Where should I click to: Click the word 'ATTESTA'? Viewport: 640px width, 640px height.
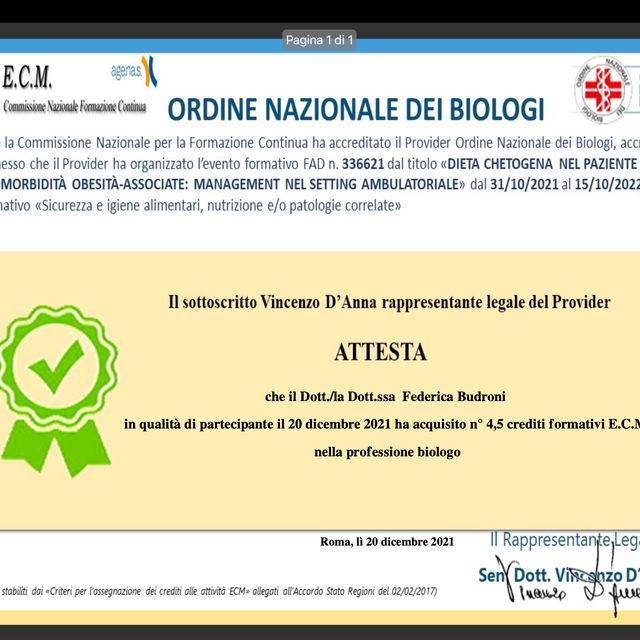pos(380,352)
